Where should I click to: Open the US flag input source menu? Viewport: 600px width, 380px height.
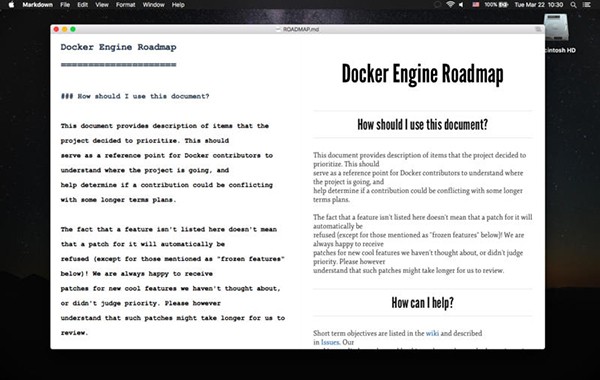point(476,5)
